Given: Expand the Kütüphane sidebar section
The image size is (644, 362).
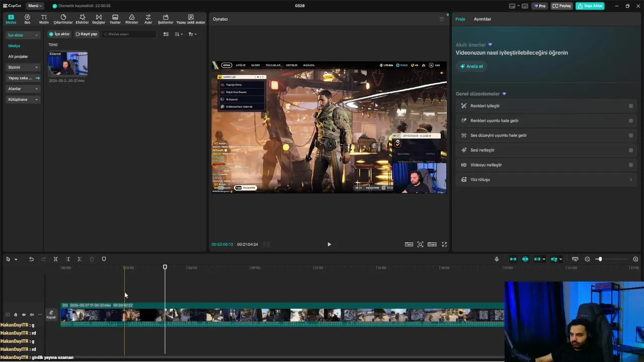Looking at the screenshot, I should point(23,100).
